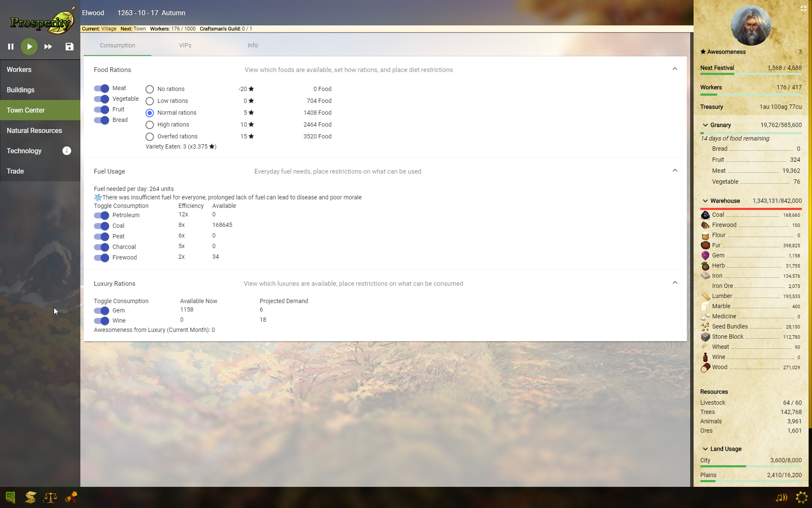Viewport: 812px width, 508px height.
Task: Collapse the Food Rations section
Action: (675, 68)
